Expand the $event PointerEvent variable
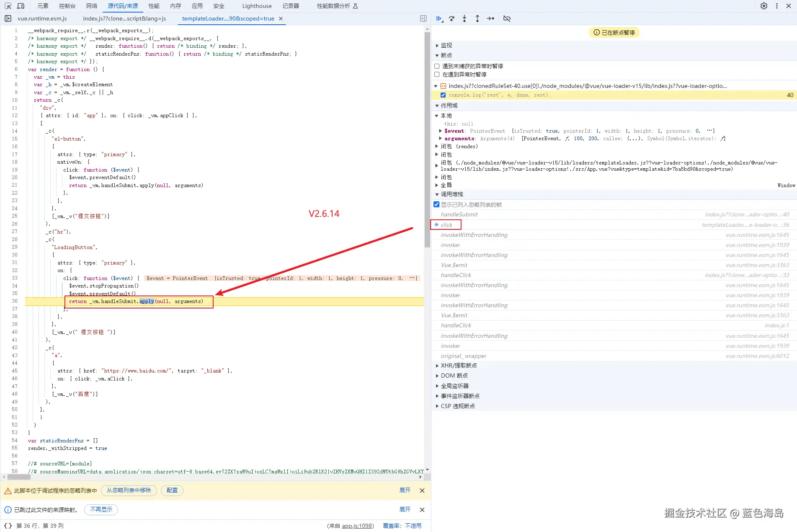The image size is (797, 532). (440, 131)
